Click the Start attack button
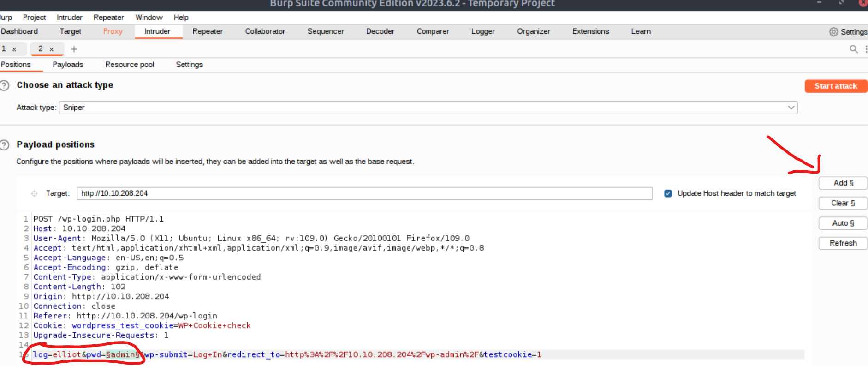The width and height of the screenshot is (868, 366). (836, 86)
